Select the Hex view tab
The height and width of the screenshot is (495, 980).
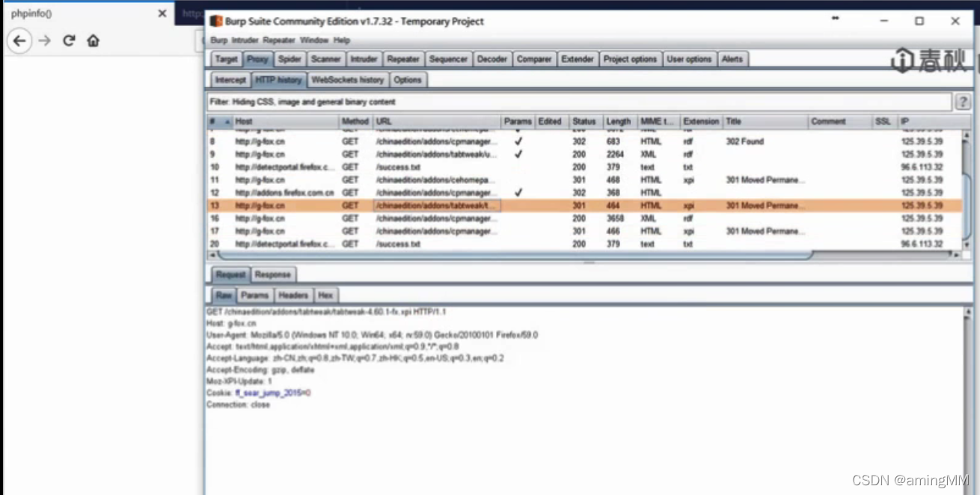pyautogui.click(x=325, y=295)
